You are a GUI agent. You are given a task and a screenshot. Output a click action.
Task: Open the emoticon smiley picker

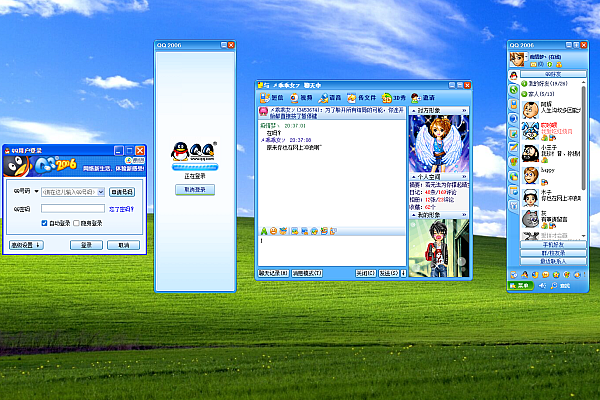pos(273,231)
